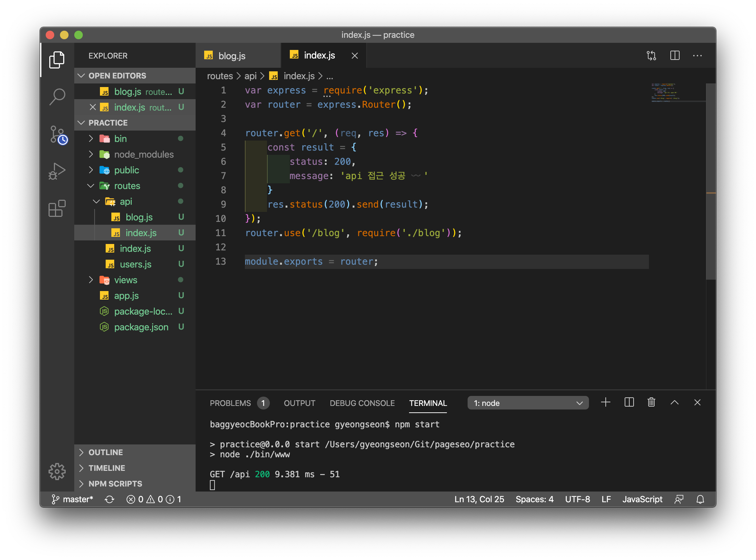Screen dimensions: 756x560
Task: Open the Manage gear settings icon
Action: [x=57, y=472]
